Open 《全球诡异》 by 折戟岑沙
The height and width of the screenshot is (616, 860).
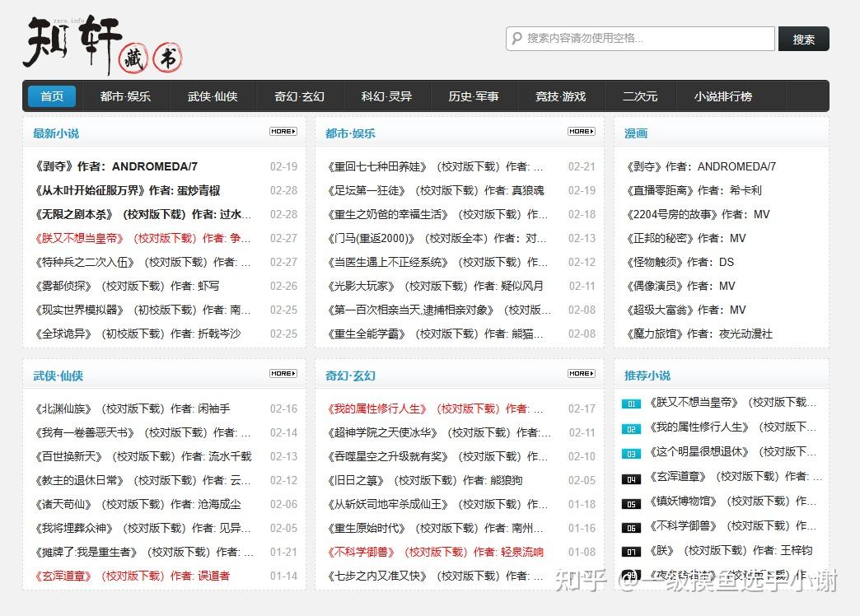tap(138, 334)
